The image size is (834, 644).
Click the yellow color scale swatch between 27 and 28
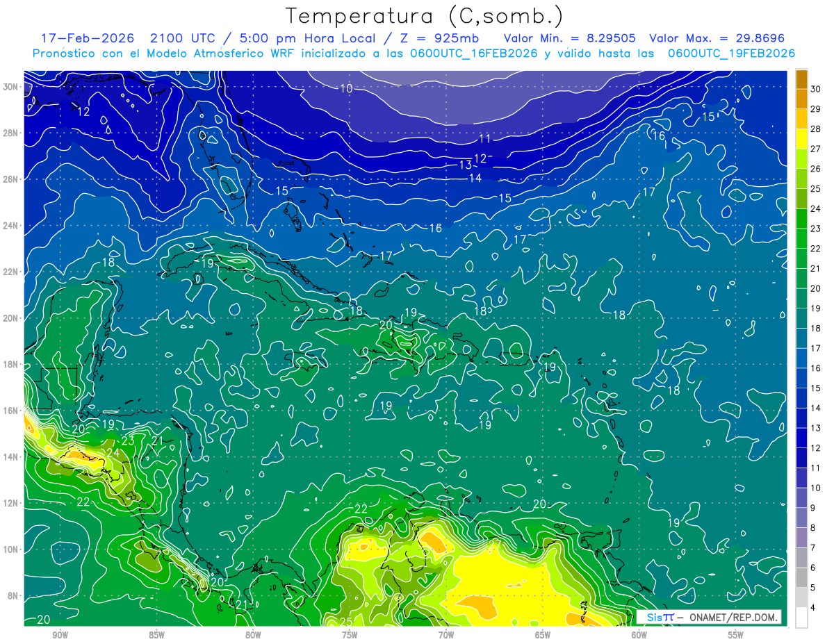pos(801,139)
